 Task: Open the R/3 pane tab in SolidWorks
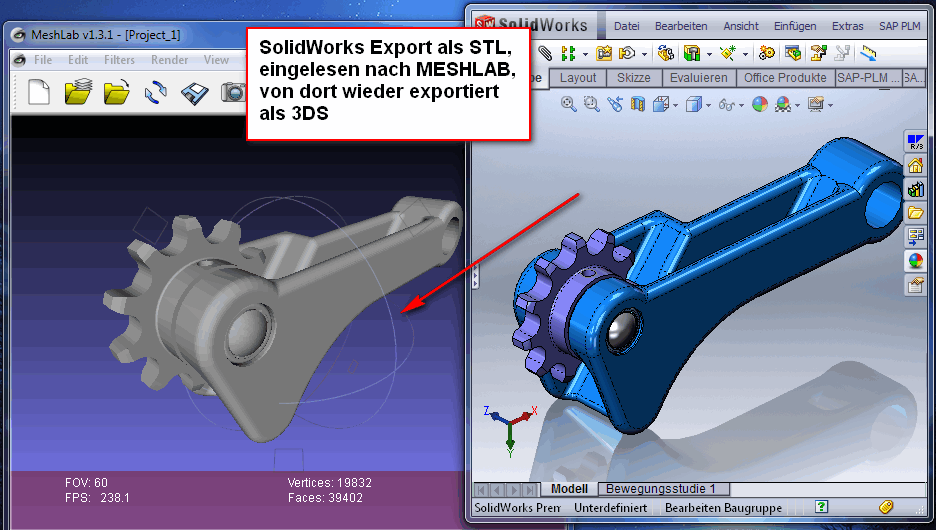[x=915, y=142]
